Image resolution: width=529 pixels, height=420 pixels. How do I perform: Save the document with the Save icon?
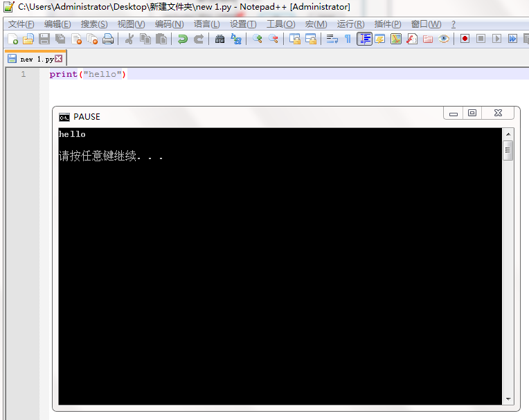click(44, 39)
